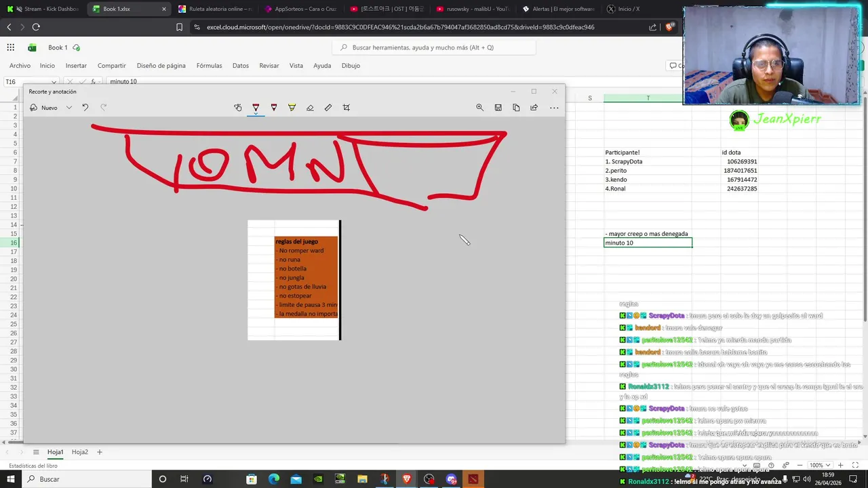
Task: Click cell 'mayor creep o mas denegada'
Action: [x=648, y=234]
